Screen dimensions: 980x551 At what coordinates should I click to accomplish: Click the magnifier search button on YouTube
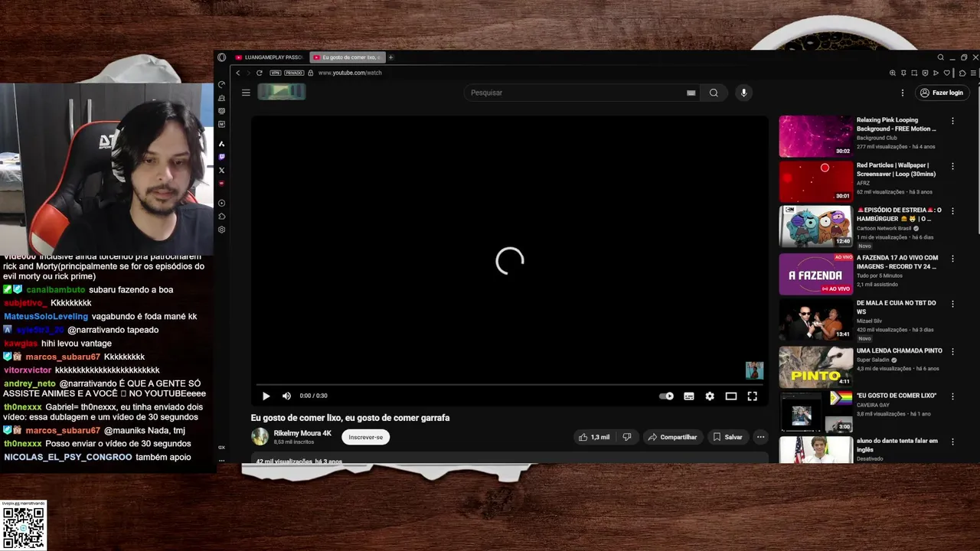pyautogui.click(x=714, y=93)
